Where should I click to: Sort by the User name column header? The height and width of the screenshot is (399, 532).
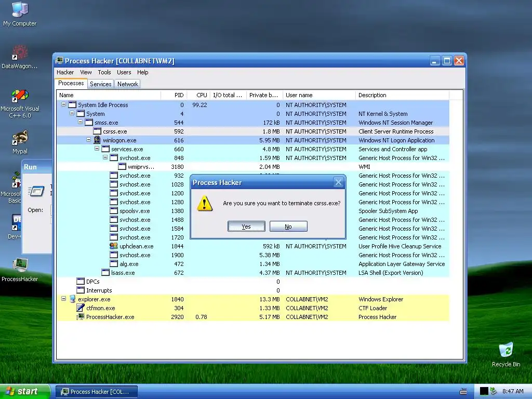pos(320,95)
